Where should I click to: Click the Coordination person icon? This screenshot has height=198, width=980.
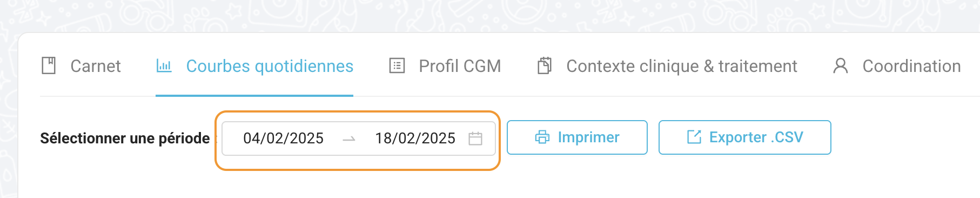[841, 66]
